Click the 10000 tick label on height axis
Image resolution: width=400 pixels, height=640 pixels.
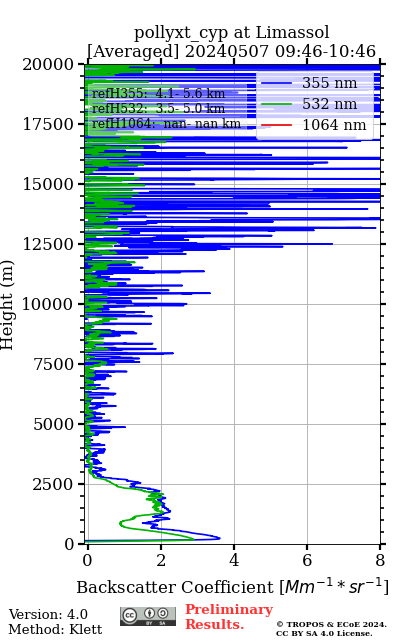pos(48,304)
